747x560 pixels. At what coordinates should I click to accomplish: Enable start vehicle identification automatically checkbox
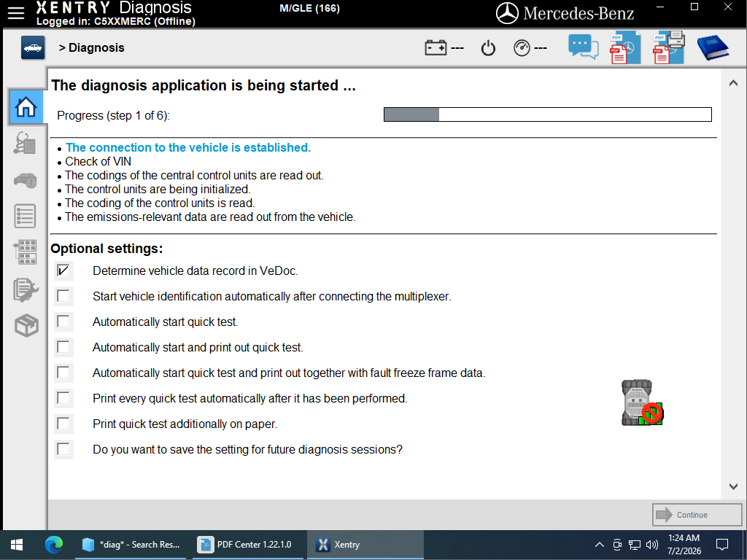coord(63,296)
